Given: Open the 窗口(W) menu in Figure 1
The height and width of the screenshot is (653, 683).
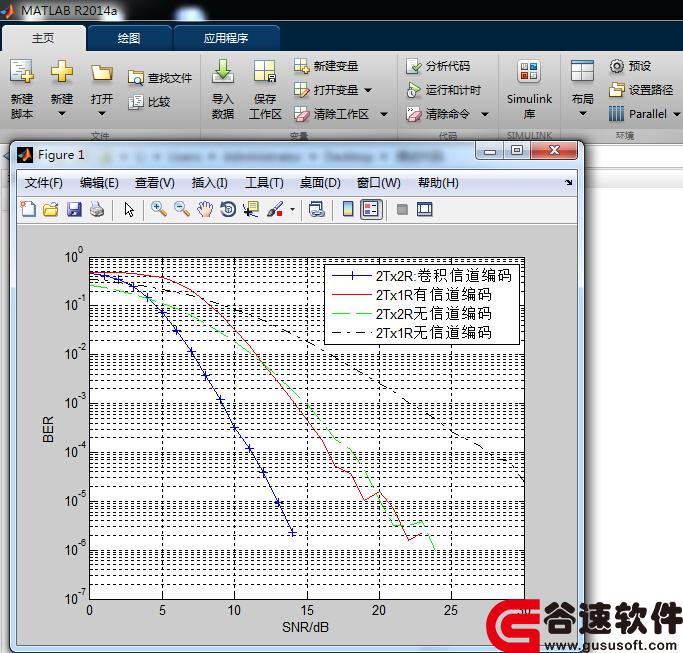Looking at the screenshot, I should (x=379, y=183).
